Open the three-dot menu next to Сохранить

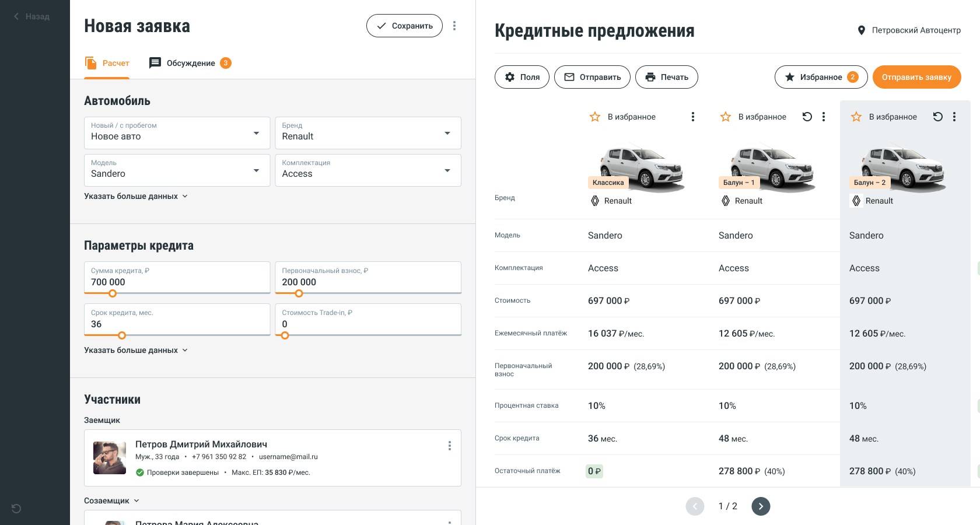click(454, 26)
